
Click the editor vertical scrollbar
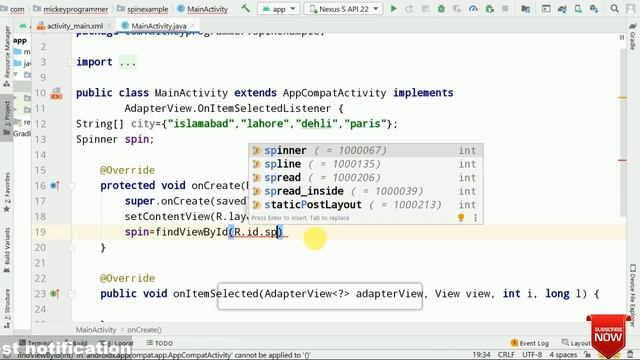coord(622,133)
